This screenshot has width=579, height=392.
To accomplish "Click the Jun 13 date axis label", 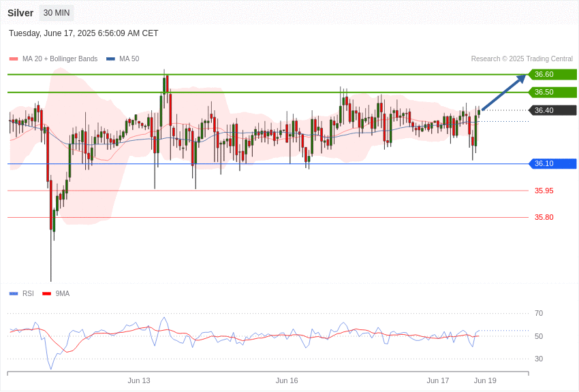I will [139, 380].
